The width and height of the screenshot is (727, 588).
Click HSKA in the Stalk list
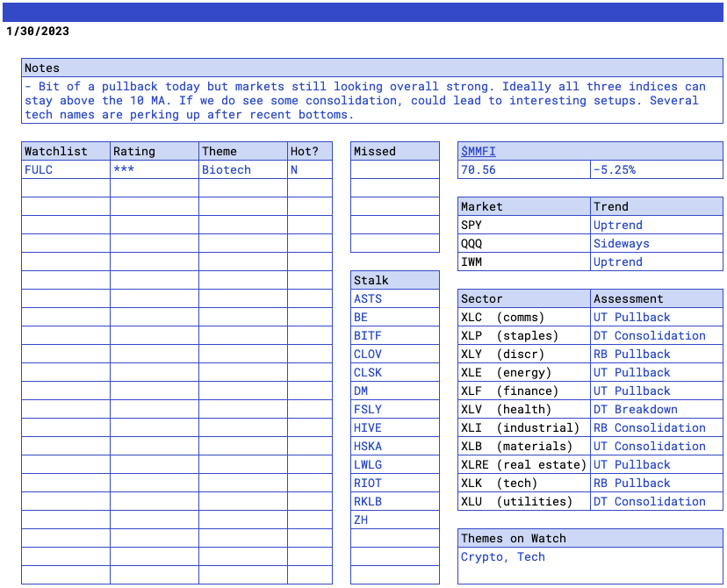point(395,446)
